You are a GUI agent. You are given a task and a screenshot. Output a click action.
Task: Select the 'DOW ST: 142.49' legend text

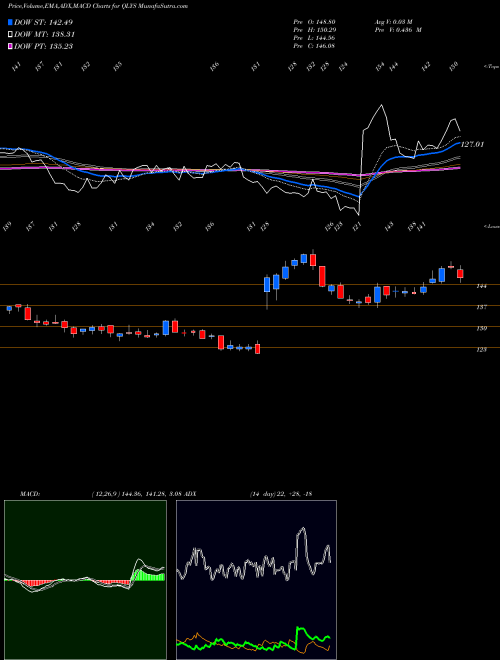click(x=44, y=22)
